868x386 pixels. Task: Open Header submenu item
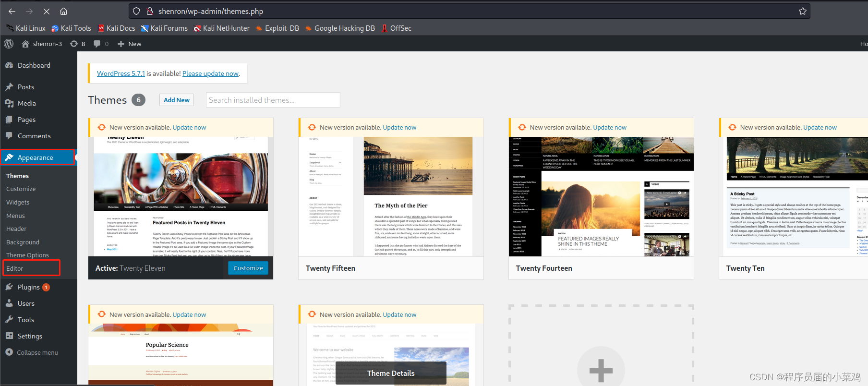coord(16,229)
